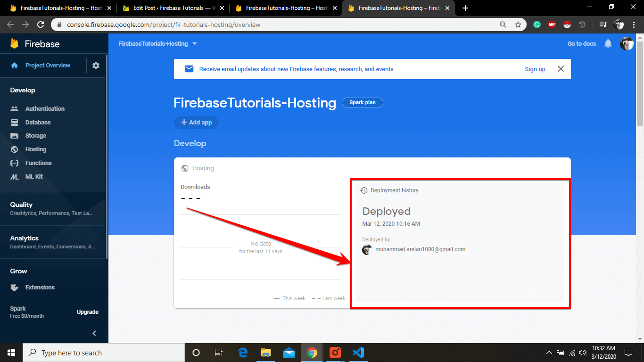The image size is (644, 362).
Task: Click the address bar URL
Action: point(164,25)
